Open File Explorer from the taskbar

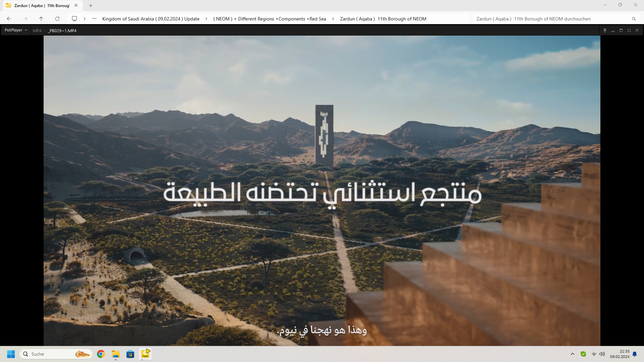pos(116,354)
